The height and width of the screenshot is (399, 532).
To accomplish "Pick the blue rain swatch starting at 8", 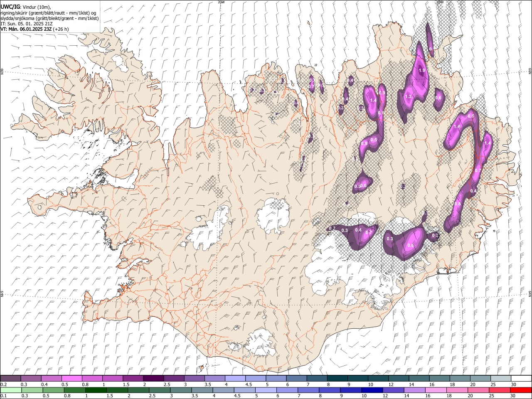I will tap(330, 390).
